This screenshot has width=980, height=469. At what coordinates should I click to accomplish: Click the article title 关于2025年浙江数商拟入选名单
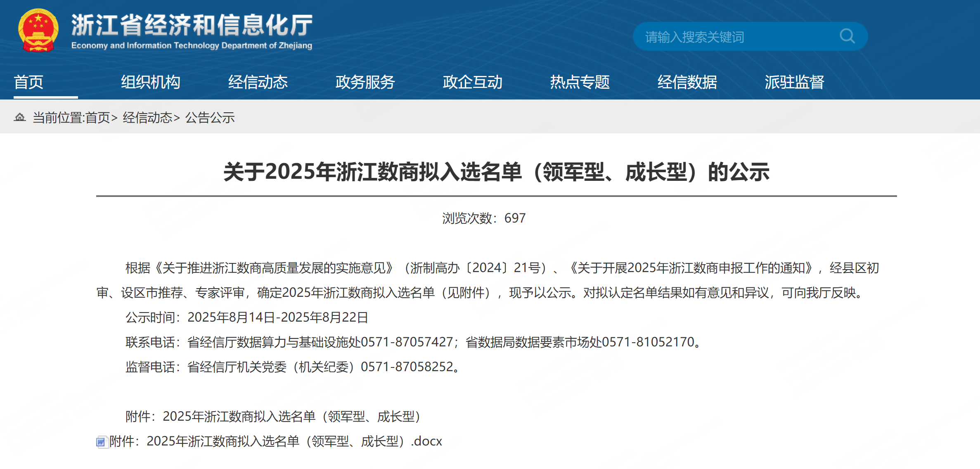(496, 172)
